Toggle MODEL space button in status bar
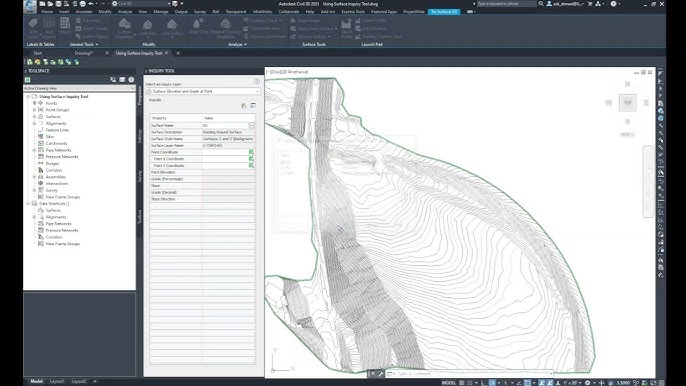 [x=448, y=382]
